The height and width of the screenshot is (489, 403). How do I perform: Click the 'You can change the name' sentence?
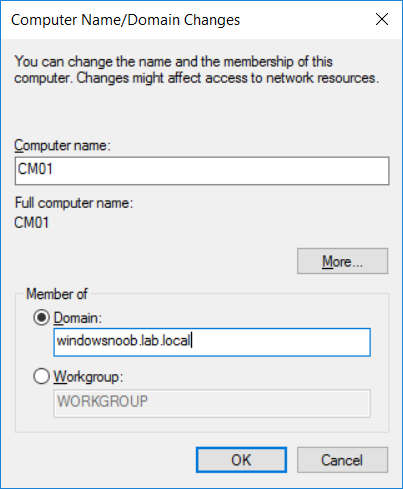pos(173,62)
